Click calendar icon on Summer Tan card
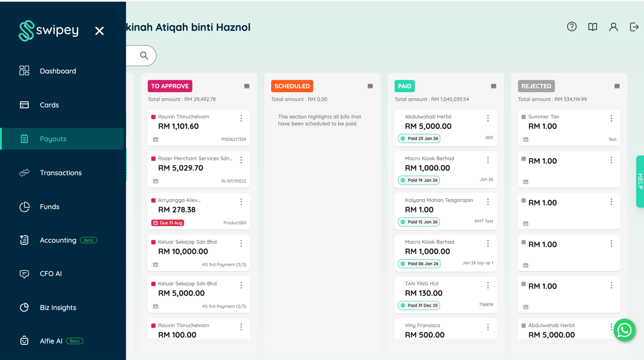Viewport: 644px width, 360px height. tap(526, 139)
